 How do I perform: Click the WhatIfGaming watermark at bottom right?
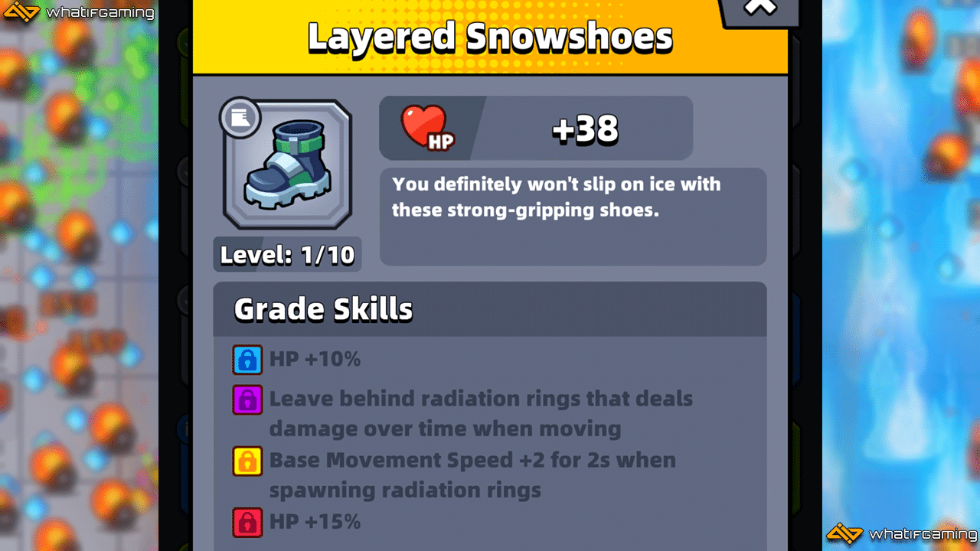coord(902,533)
